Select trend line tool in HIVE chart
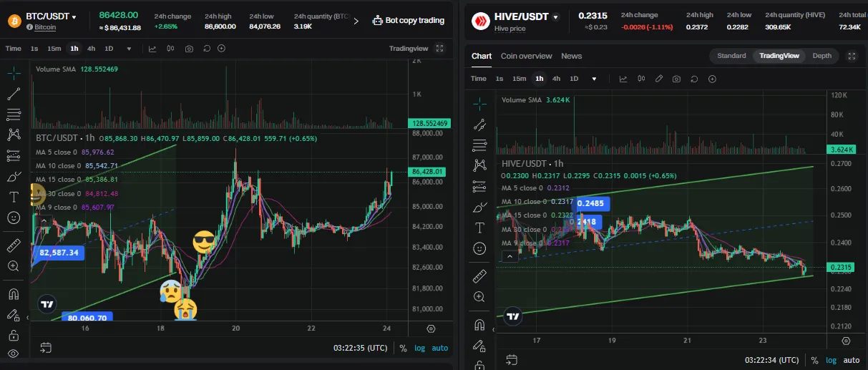This screenshot has width=868, height=370. (x=480, y=125)
